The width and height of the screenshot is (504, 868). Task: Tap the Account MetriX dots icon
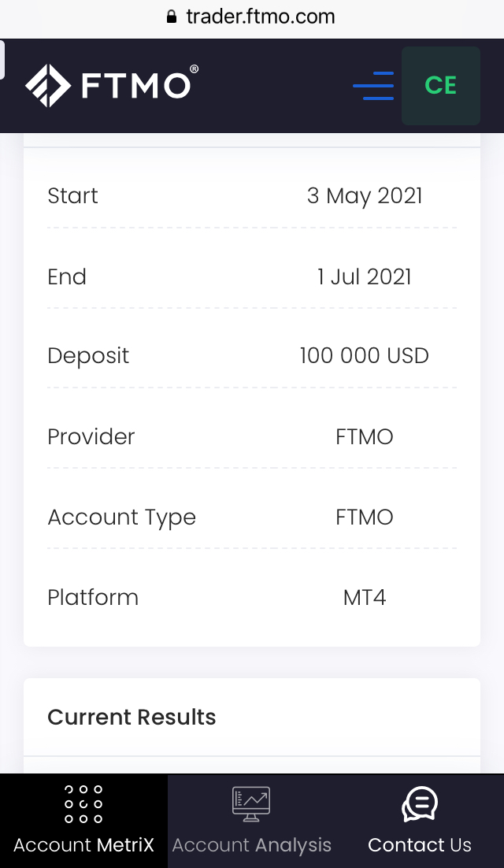[x=83, y=804]
